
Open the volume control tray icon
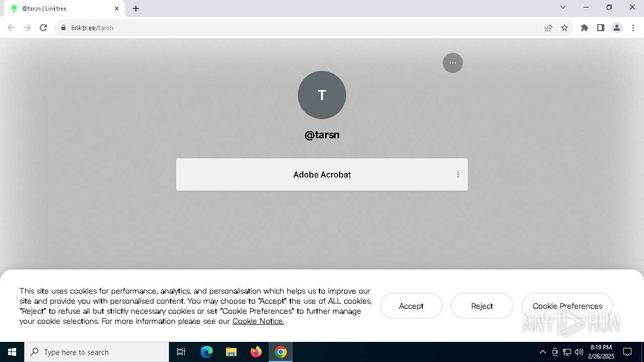(579, 352)
